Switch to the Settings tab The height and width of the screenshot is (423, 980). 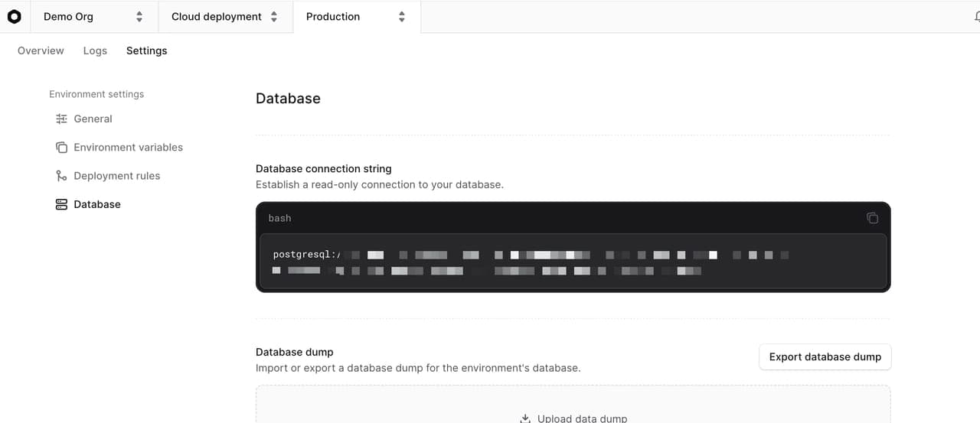pyautogui.click(x=146, y=50)
